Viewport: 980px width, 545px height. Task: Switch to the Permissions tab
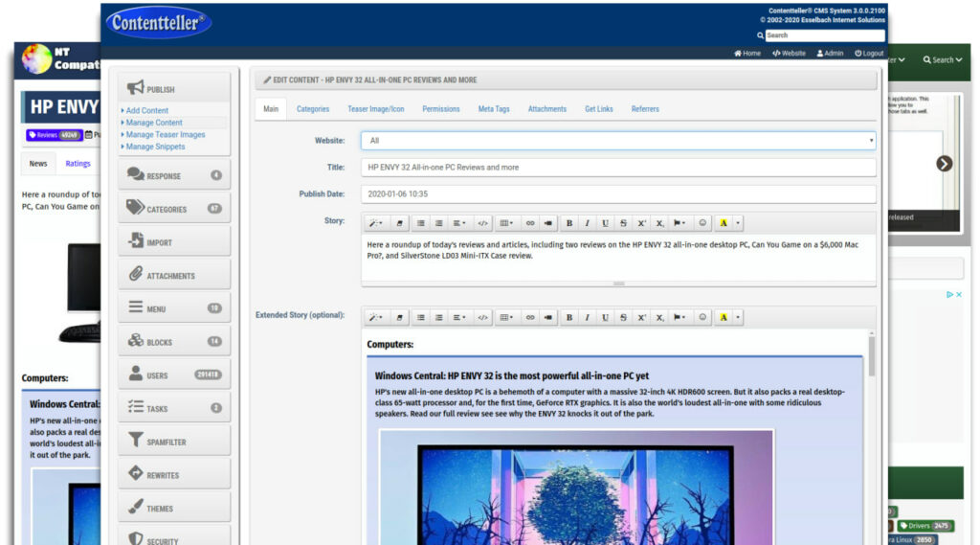pos(440,109)
